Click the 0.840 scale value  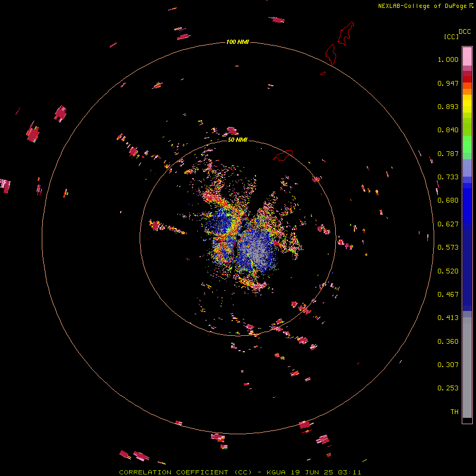pos(448,130)
